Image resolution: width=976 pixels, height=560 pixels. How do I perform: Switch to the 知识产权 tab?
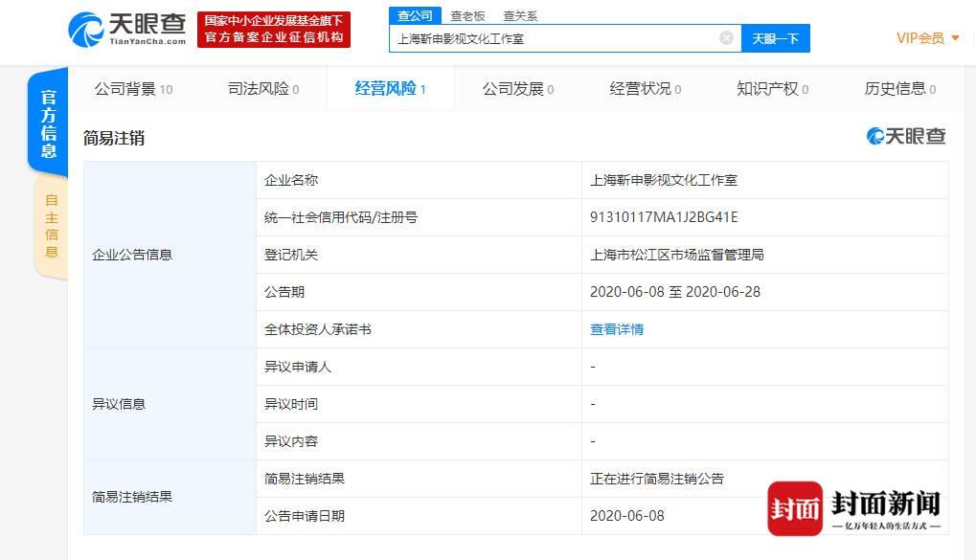tap(772, 89)
